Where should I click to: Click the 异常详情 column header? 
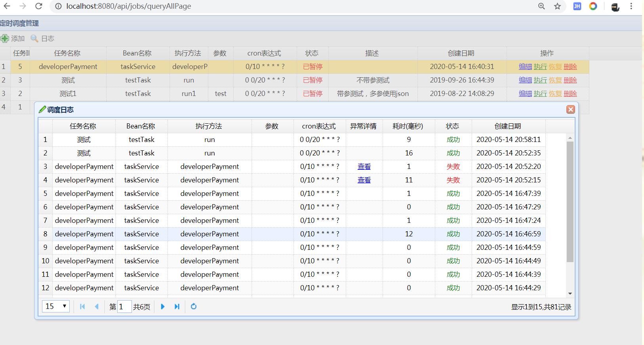point(364,126)
